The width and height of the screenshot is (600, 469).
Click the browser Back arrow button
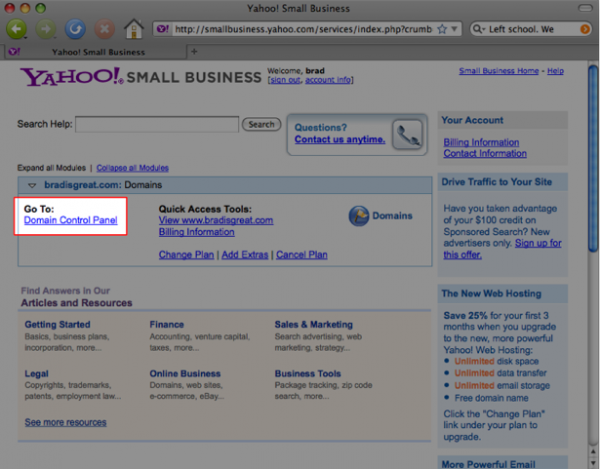(17, 29)
